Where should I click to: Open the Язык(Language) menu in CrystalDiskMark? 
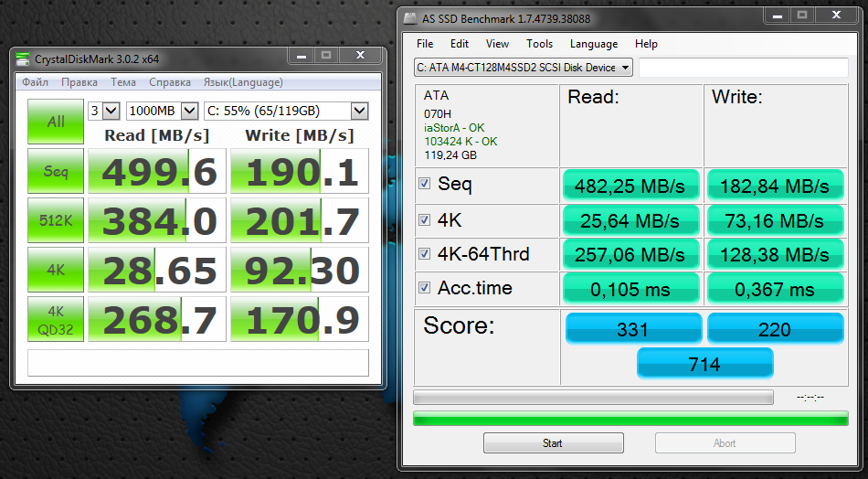pyautogui.click(x=243, y=82)
